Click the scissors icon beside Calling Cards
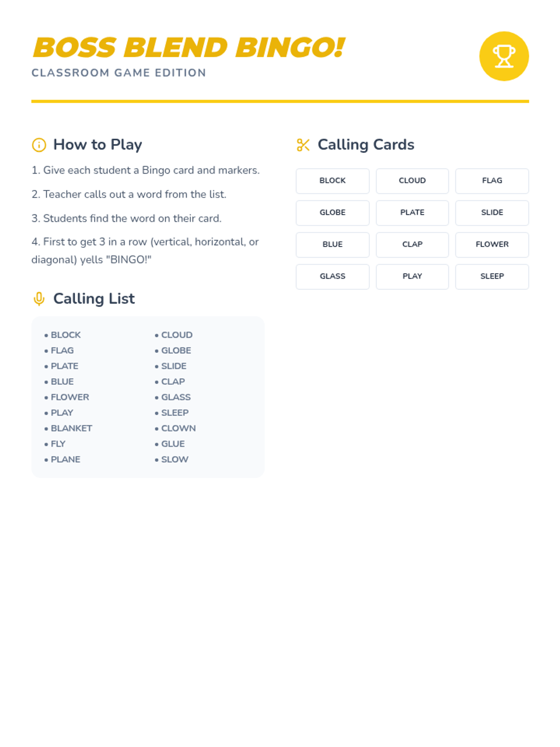Image resolution: width=560 pixels, height=747 pixels. click(x=303, y=145)
